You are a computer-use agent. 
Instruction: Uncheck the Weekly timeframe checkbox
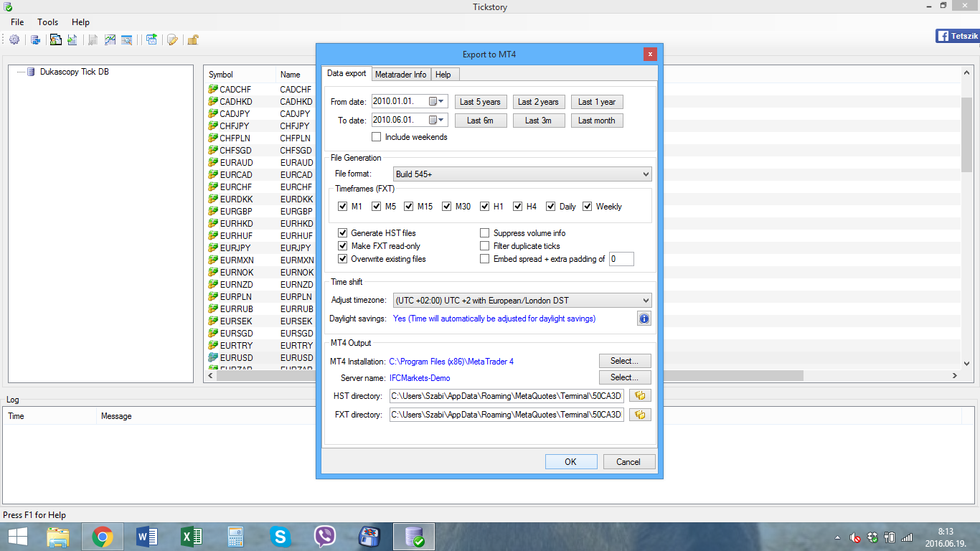(588, 207)
